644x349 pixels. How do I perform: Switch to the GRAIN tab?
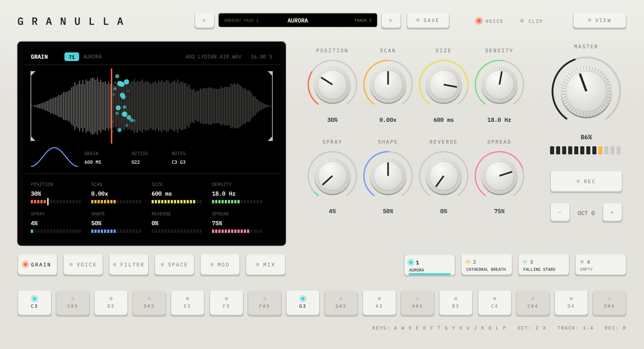[38, 265]
